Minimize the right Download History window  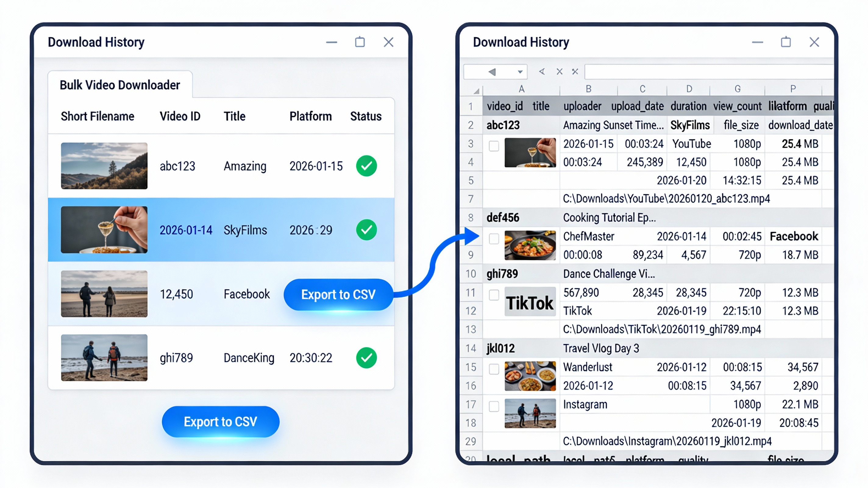click(x=757, y=42)
